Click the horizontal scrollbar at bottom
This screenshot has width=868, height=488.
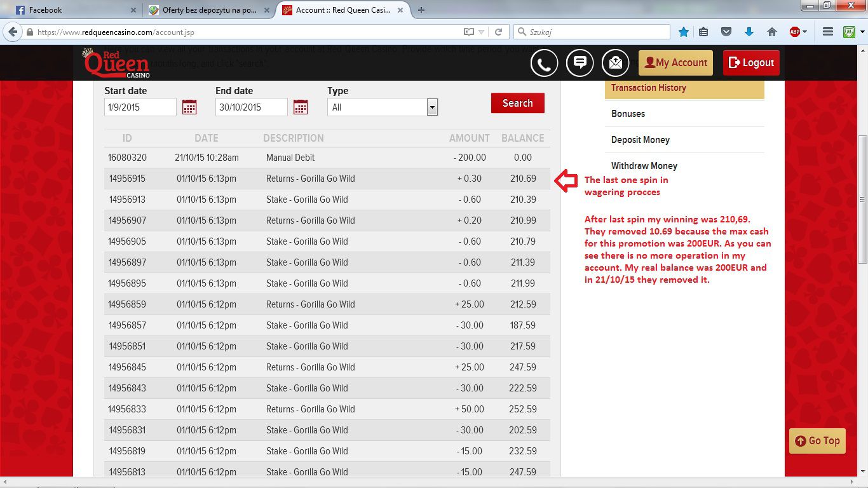point(429,481)
